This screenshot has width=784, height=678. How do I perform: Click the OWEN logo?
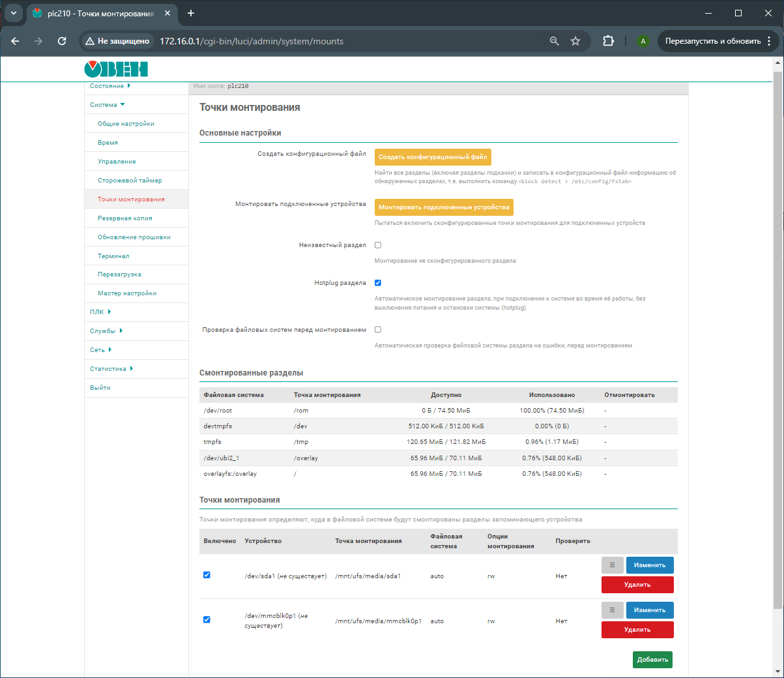tap(116, 69)
